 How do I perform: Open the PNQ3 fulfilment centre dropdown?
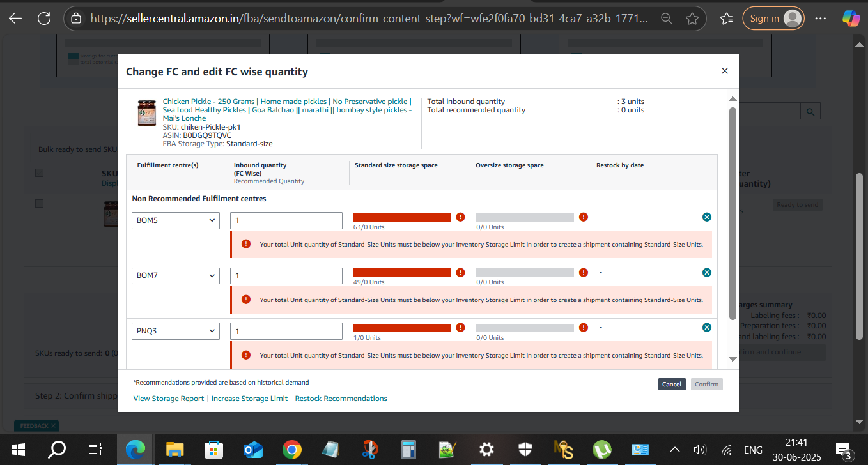tap(176, 331)
